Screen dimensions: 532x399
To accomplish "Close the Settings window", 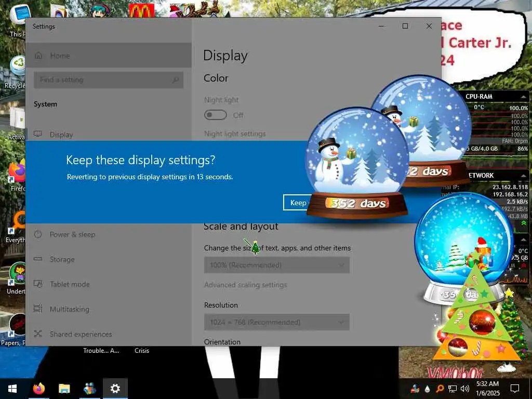I will point(429,26).
